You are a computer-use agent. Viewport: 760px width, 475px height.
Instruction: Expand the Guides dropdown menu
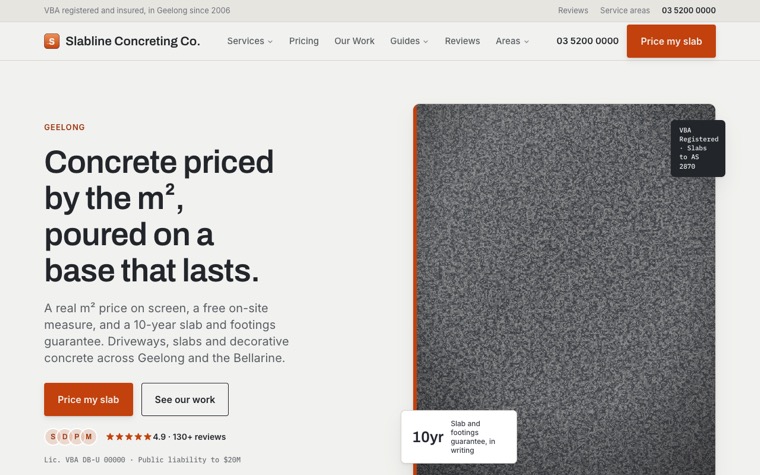point(410,41)
